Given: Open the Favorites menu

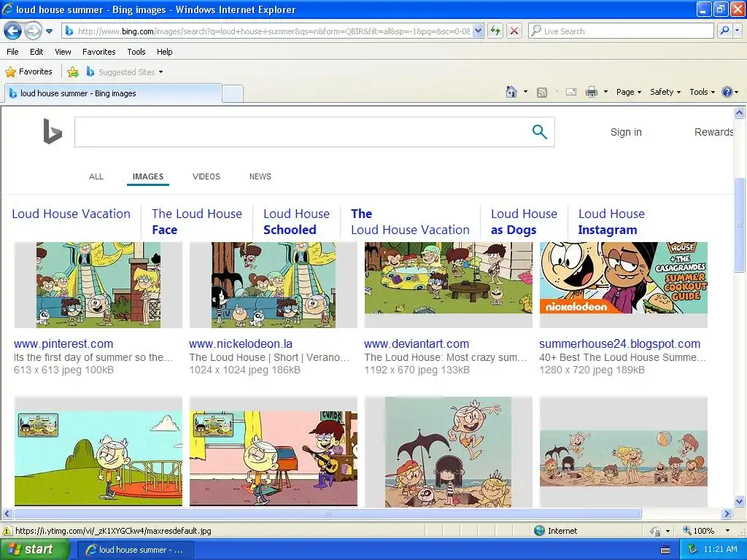Looking at the screenshot, I should pyautogui.click(x=98, y=52).
